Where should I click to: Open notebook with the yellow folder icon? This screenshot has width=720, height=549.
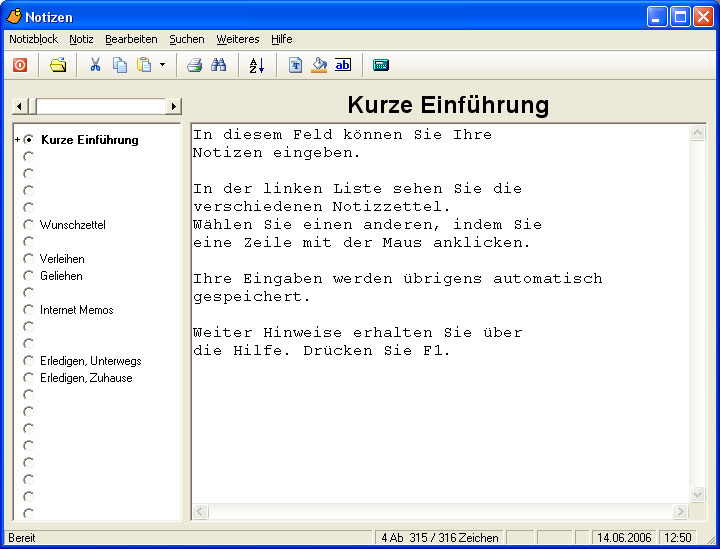(x=59, y=65)
